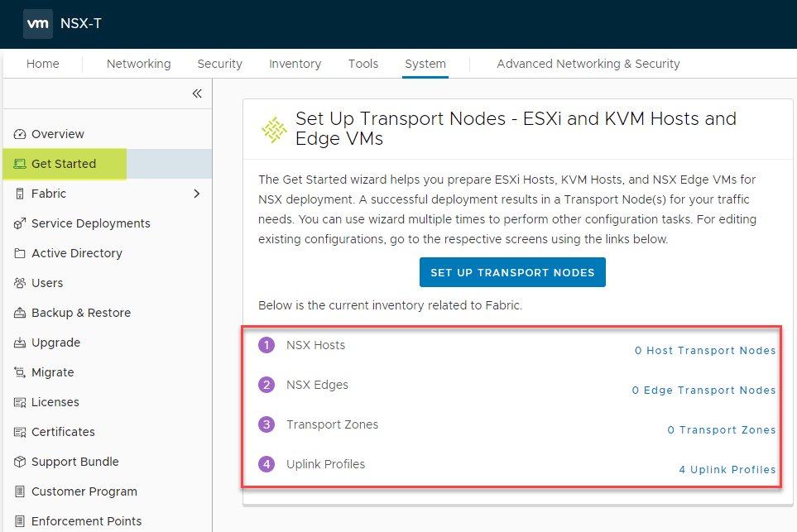This screenshot has width=797, height=532.
Task: Select the Customer Program icon
Action: pyautogui.click(x=19, y=491)
